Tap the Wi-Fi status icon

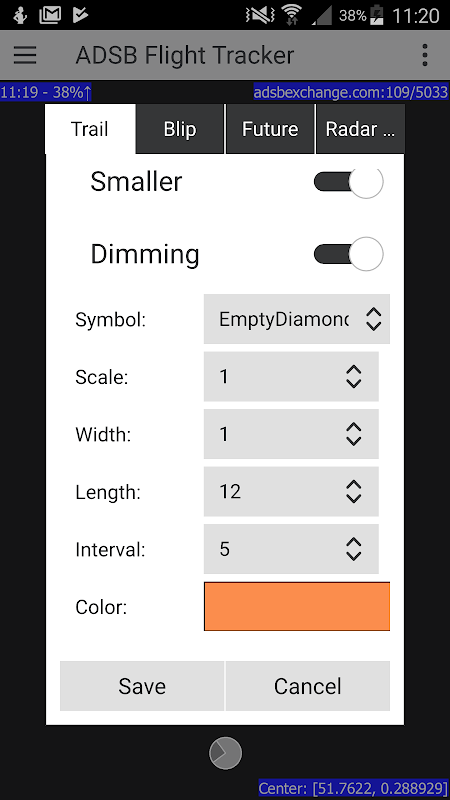coord(292,15)
